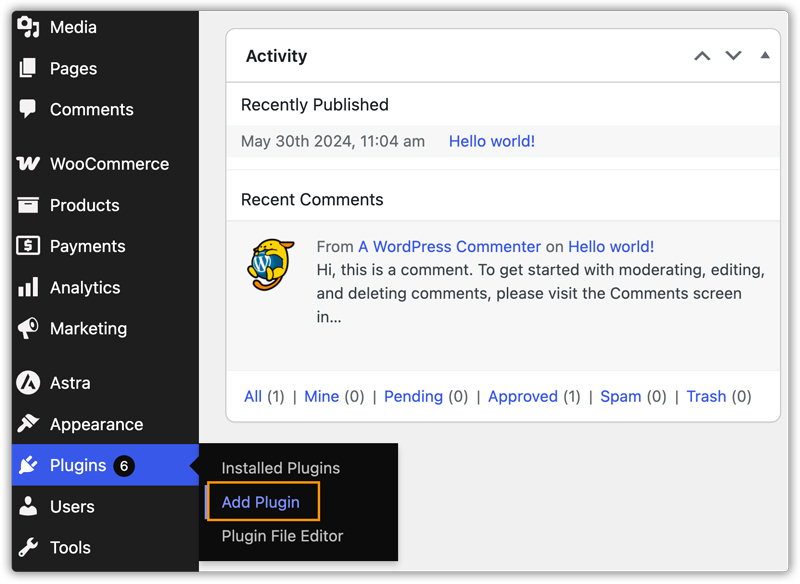Click the Plugins plug icon
Screen dimensions: 800x584
tap(28, 465)
